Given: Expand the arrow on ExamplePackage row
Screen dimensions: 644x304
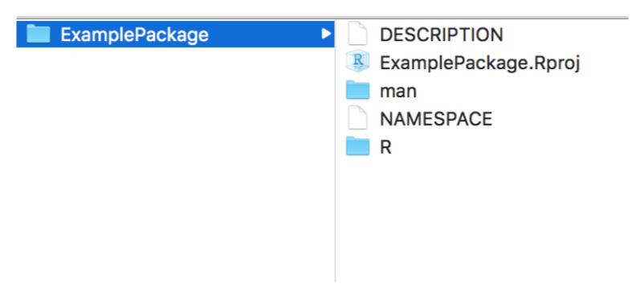Looking at the screenshot, I should coord(326,34).
